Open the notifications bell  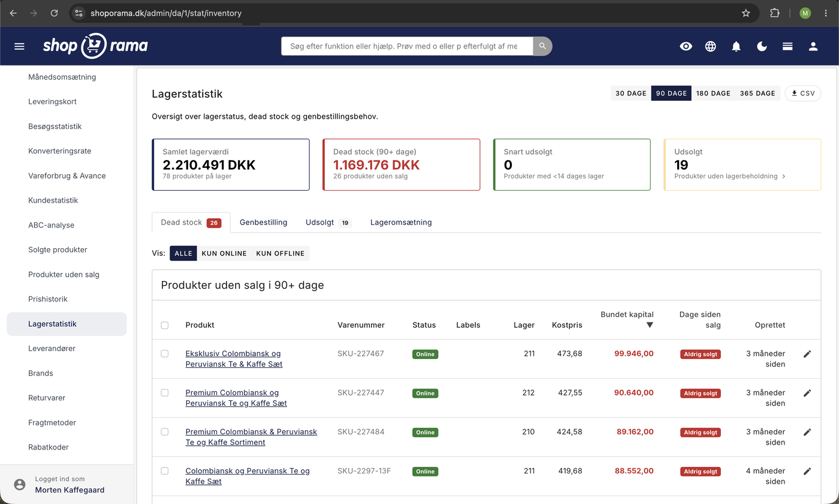(737, 46)
